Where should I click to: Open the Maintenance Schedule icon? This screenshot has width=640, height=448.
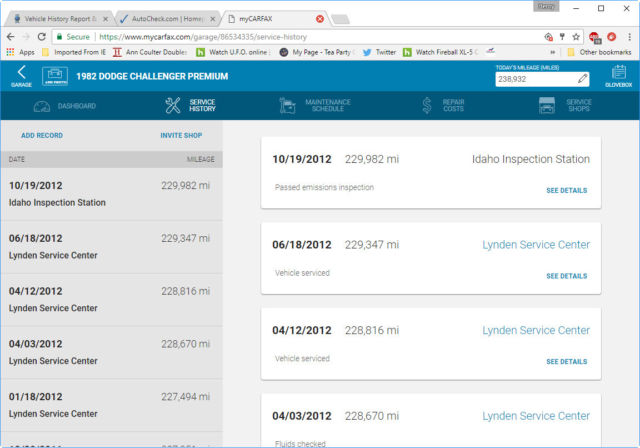pyautogui.click(x=288, y=106)
